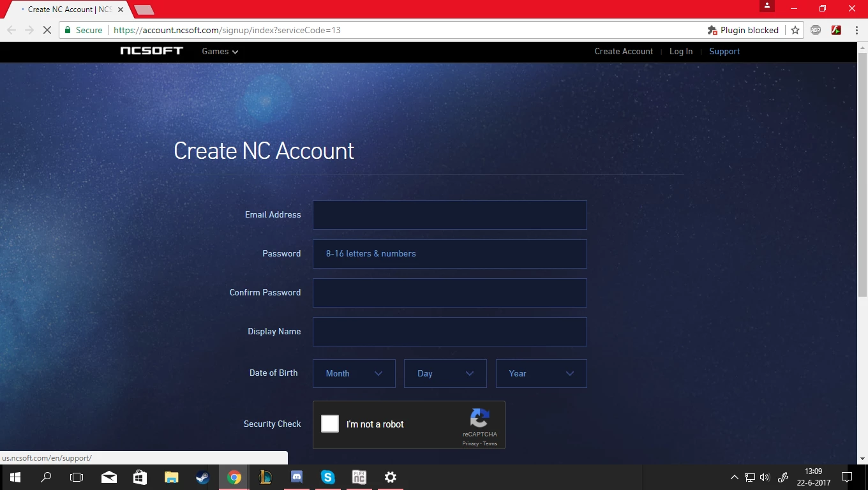Launch Steam from the taskbar
The width and height of the screenshot is (868, 490).
pyautogui.click(x=203, y=477)
